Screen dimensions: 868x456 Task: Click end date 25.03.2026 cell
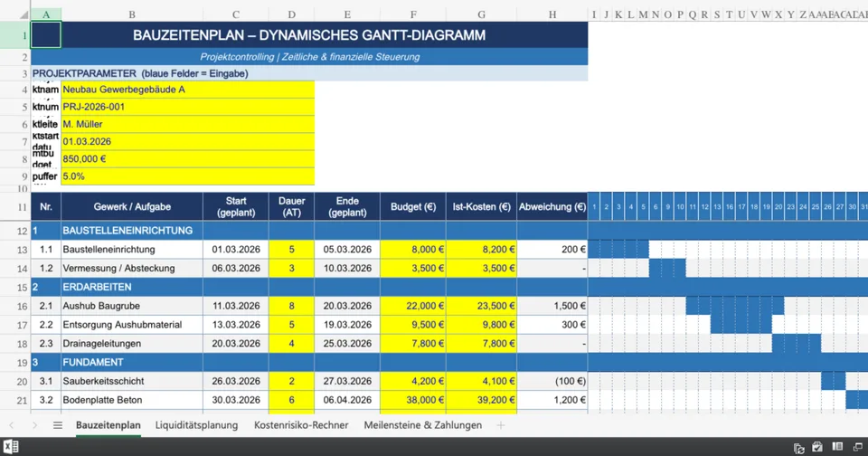coord(347,344)
